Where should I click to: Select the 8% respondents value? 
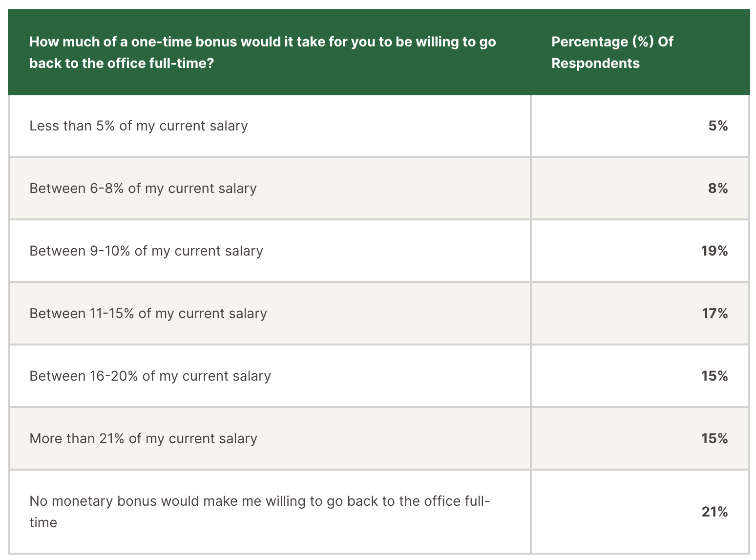click(718, 189)
